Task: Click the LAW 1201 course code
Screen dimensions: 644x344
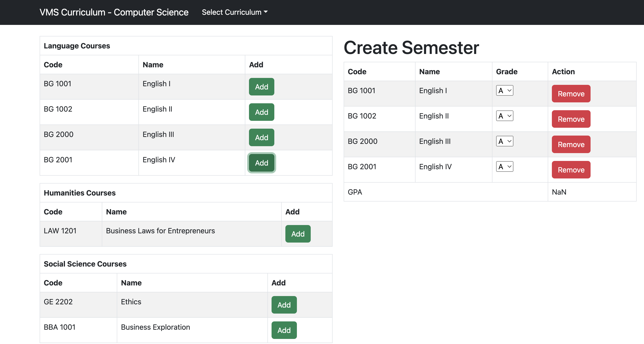Action: [60, 231]
